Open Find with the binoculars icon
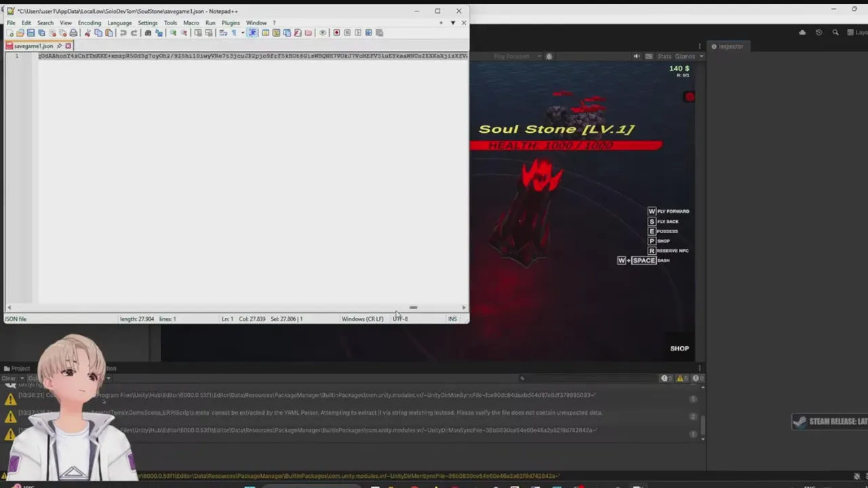868x488 pixels. point(148,33)
